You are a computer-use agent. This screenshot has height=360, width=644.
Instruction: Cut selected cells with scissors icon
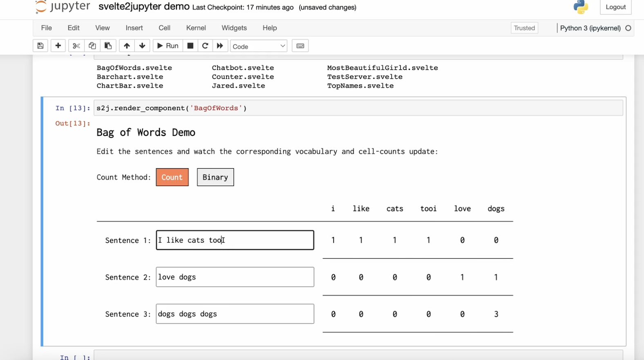[76, 46]
